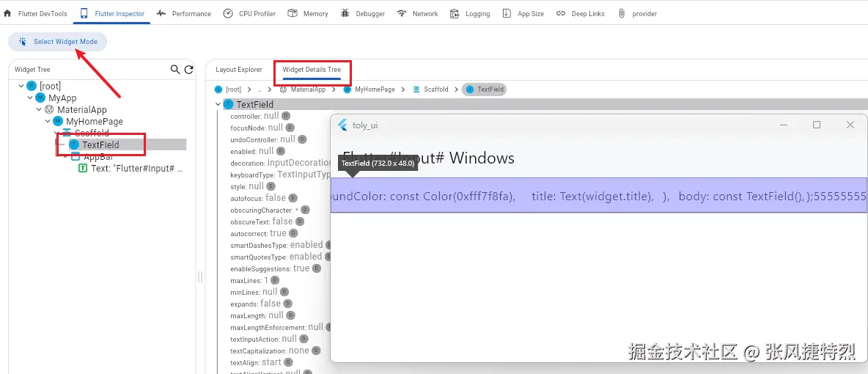Click Scaffold in the breadcrumb
Image resolution: width=868 pixels, height=374 pixels.
[430, 89]
